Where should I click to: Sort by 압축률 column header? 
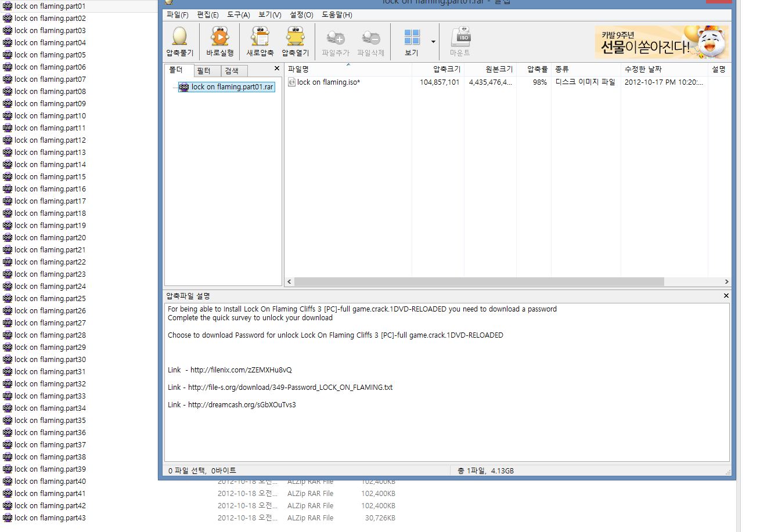[534, 69]
